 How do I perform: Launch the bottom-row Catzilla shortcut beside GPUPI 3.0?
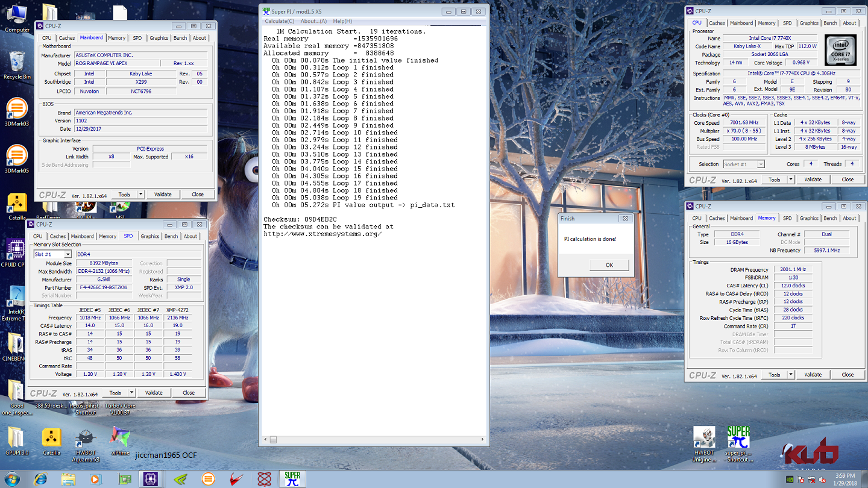51,442
